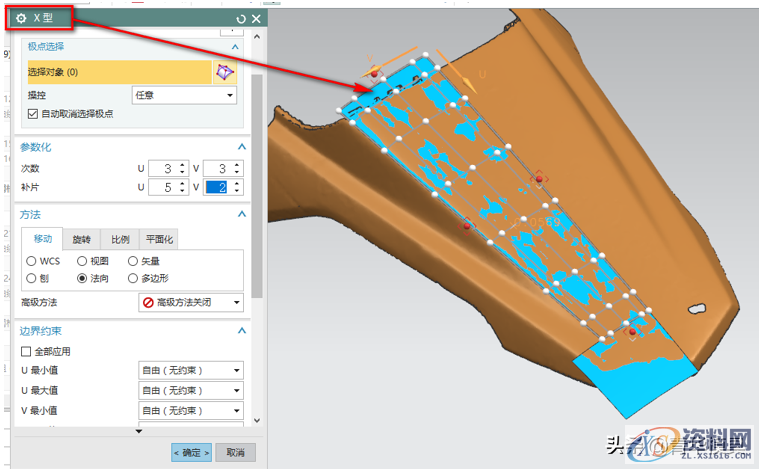Image resolution: width=759 pixels, height=469 pixels.
Task: Select the WCS radio button
Action: coord(31,261)
